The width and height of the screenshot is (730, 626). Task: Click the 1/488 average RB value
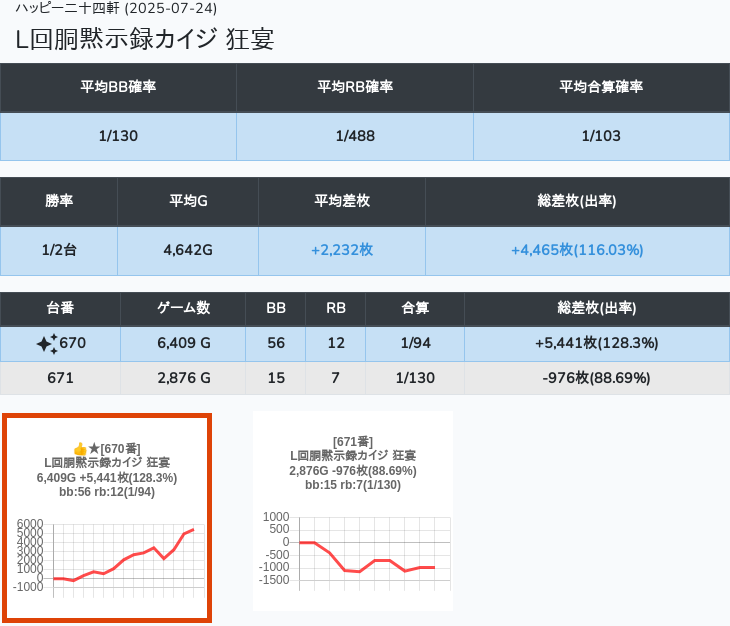point(355,136)
